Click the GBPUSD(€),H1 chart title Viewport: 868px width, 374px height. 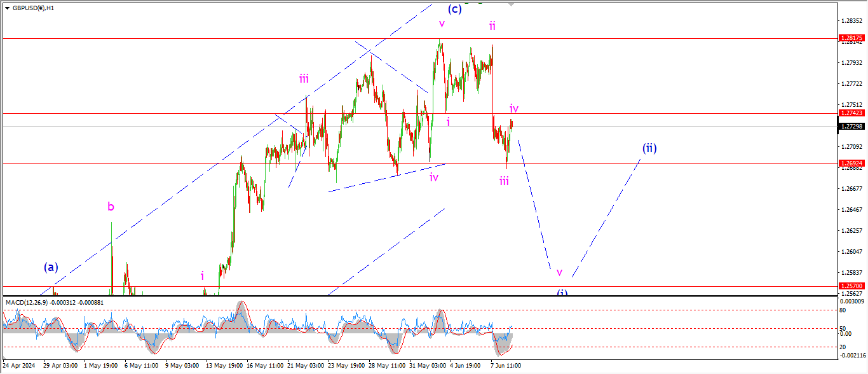coord(32,8)
